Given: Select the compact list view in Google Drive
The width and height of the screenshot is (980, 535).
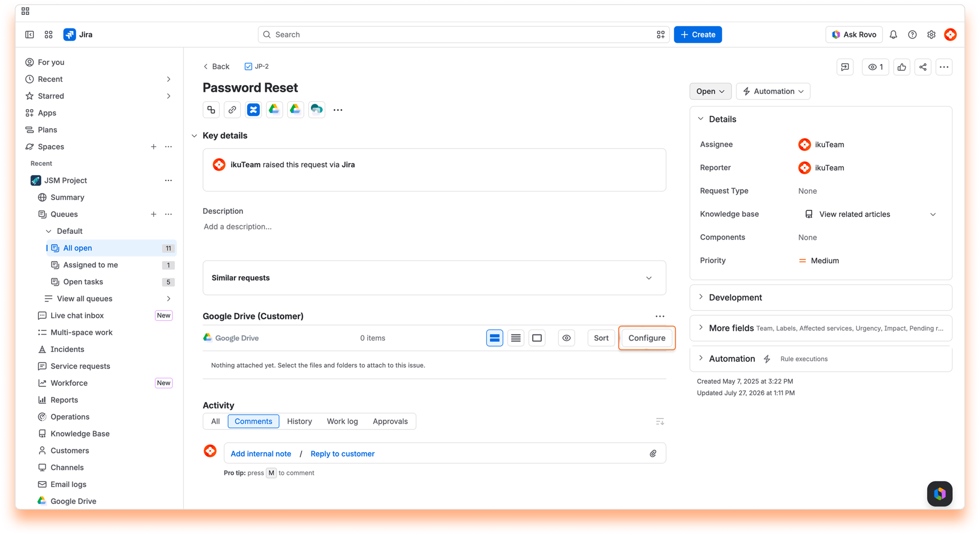Looking at the screenshot, I should (516, 338).
